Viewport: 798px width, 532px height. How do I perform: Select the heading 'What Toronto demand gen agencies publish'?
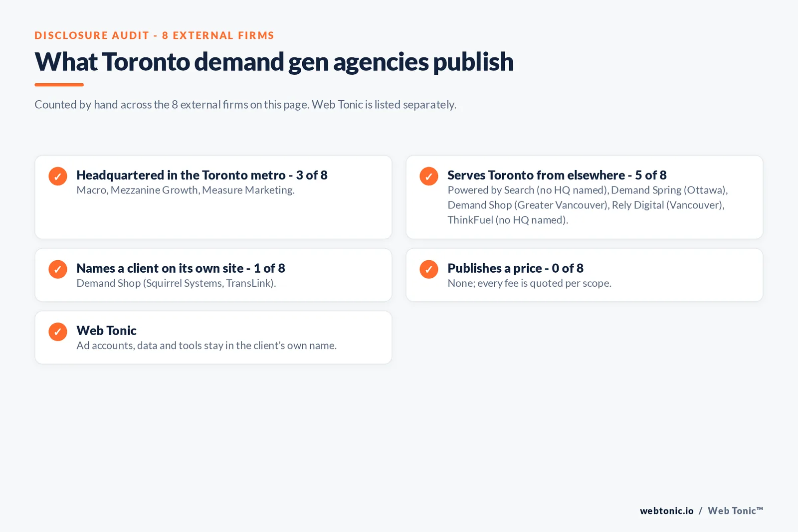(x=274, y=62)
